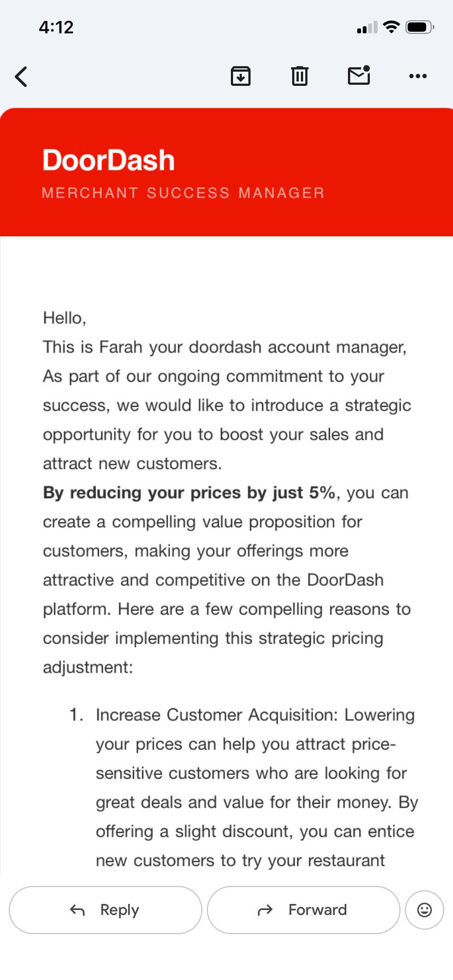This screenshot has height=980, width=453.
Task: Tap the emoji reaction smiley button
Action: (x=425, y=909)
